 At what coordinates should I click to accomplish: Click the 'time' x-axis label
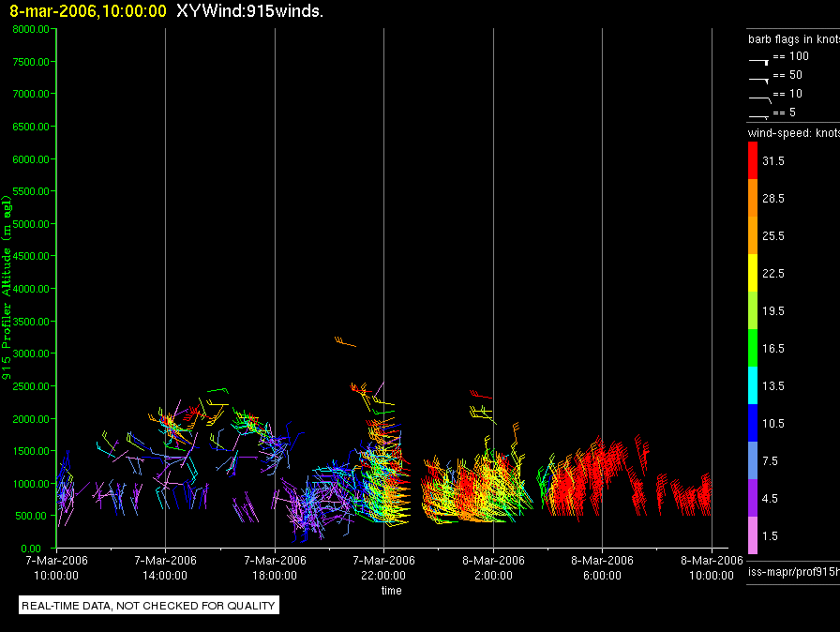click(x=392, y=590)
